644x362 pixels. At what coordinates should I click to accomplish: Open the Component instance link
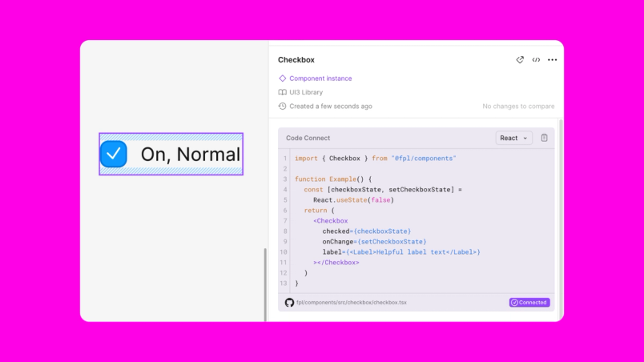point(320,78)
